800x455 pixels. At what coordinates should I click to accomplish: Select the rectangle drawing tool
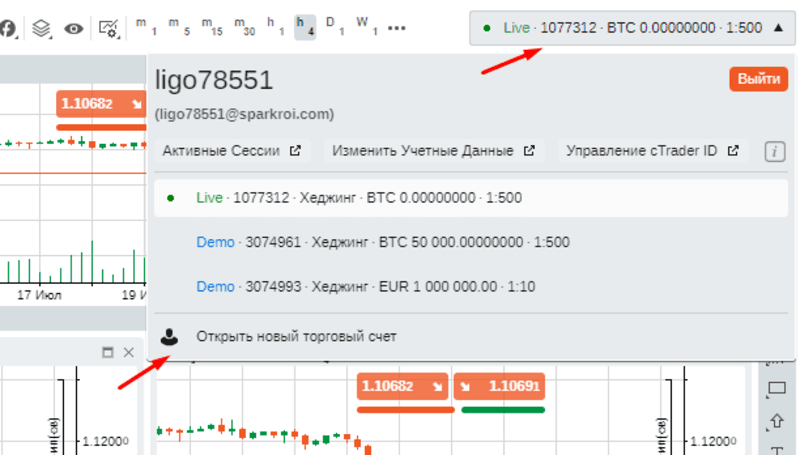tap(777, 389)
